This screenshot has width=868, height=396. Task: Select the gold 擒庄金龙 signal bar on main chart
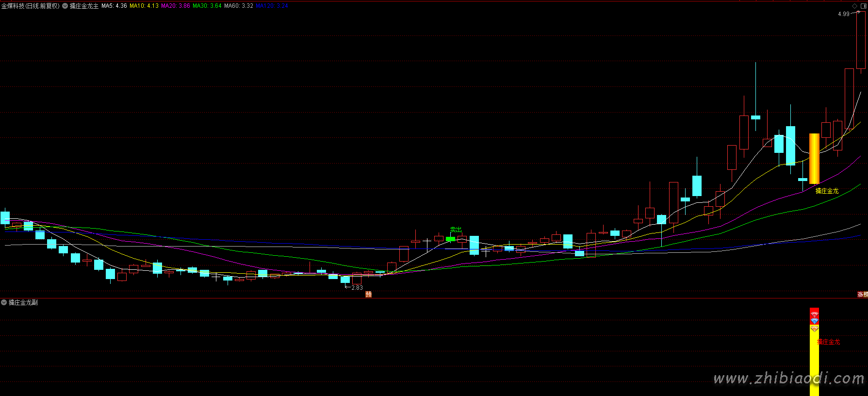coord(814,159)
